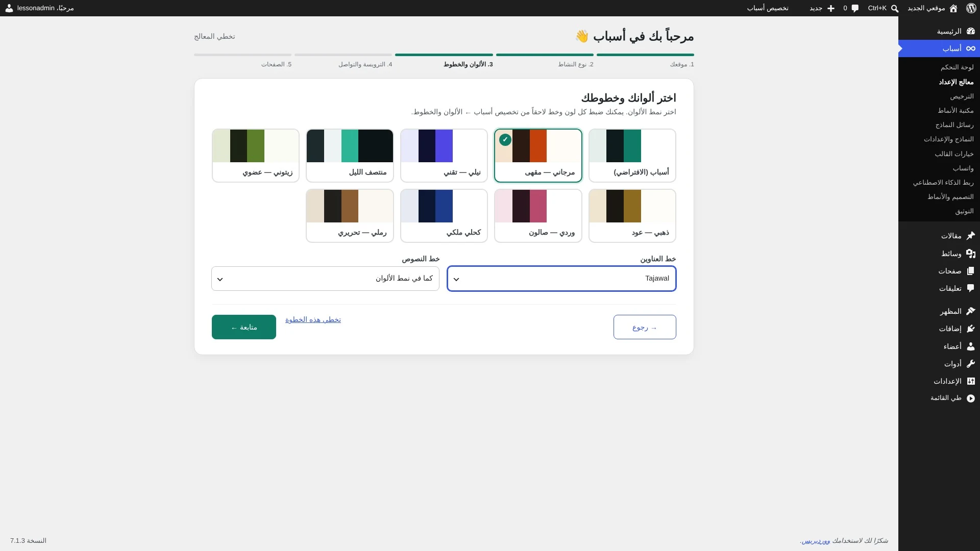Click the dashboard icon for الرئيسية

pos(971,31)
